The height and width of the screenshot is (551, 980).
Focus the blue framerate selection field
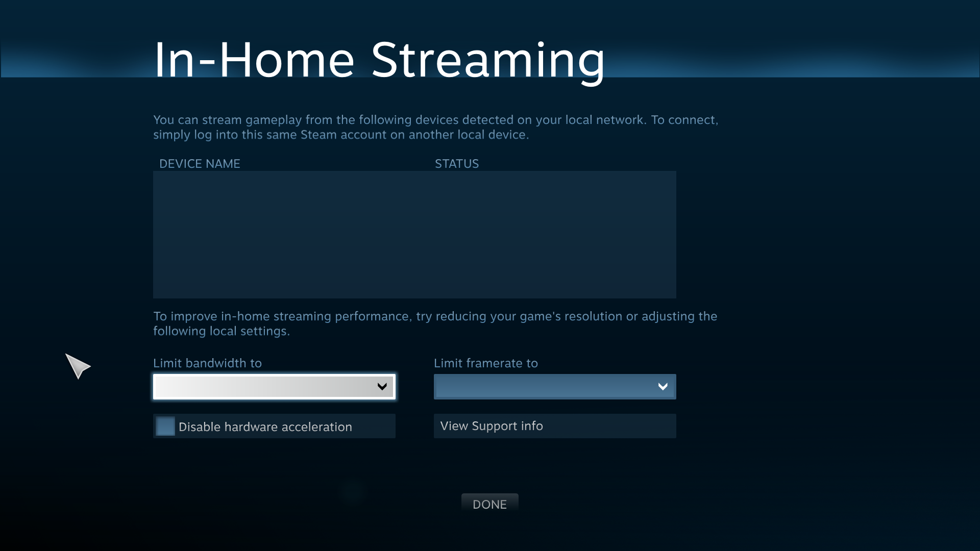[x=555, y=387]
